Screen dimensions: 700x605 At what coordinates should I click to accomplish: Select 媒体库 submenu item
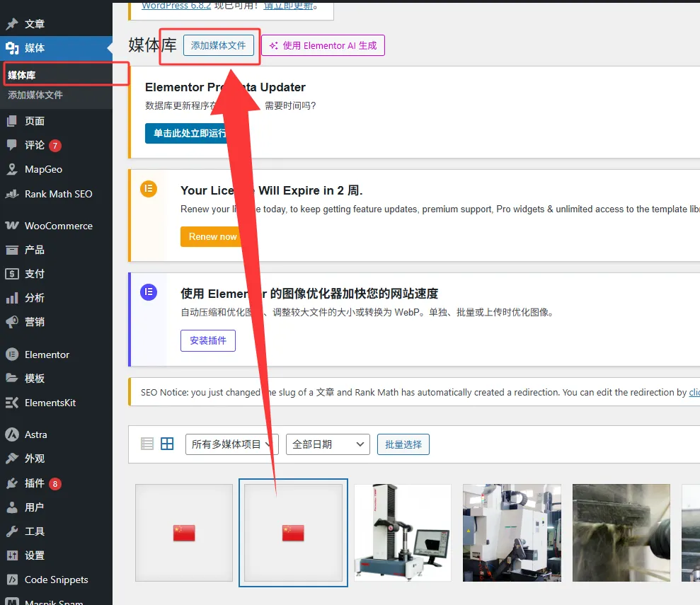(22, 75)
